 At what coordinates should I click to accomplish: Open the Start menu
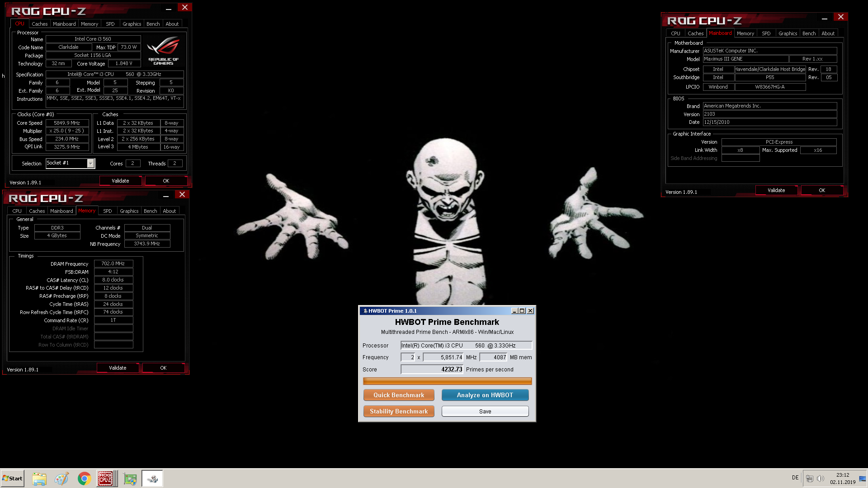pyautogui.click(x=12, y=479)
